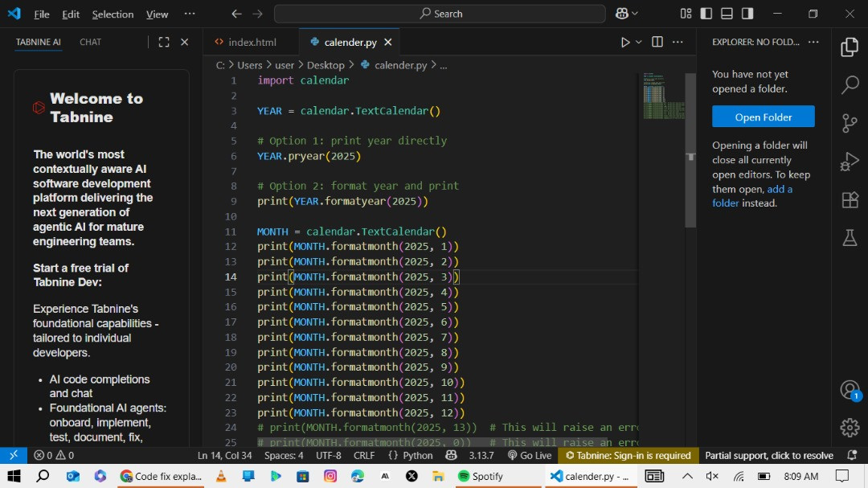The height and width of the screenshot is (488, 868).
Task: Click line number 14 in the gutter
Action: click(231, 277)
